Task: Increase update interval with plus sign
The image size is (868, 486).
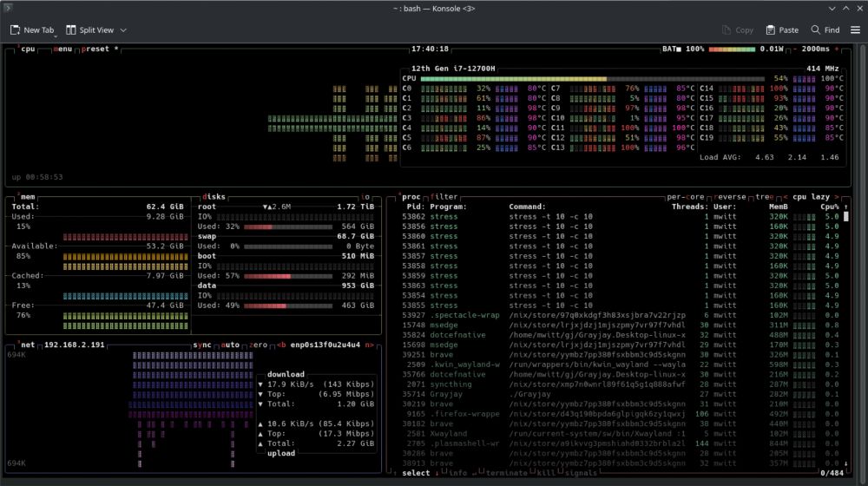Action: [x=837, y=49]
